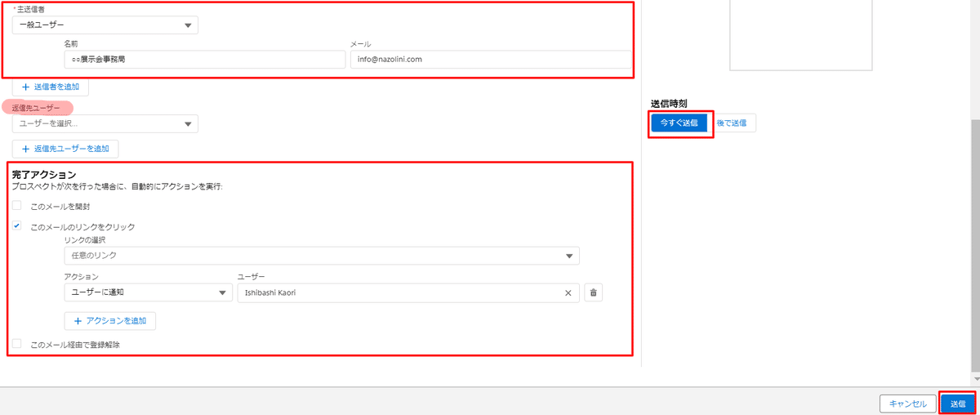This screenshot has width=980, height=415.
Task: Delete the notify-user action with trash icon
Action: [x=594, y=293]
